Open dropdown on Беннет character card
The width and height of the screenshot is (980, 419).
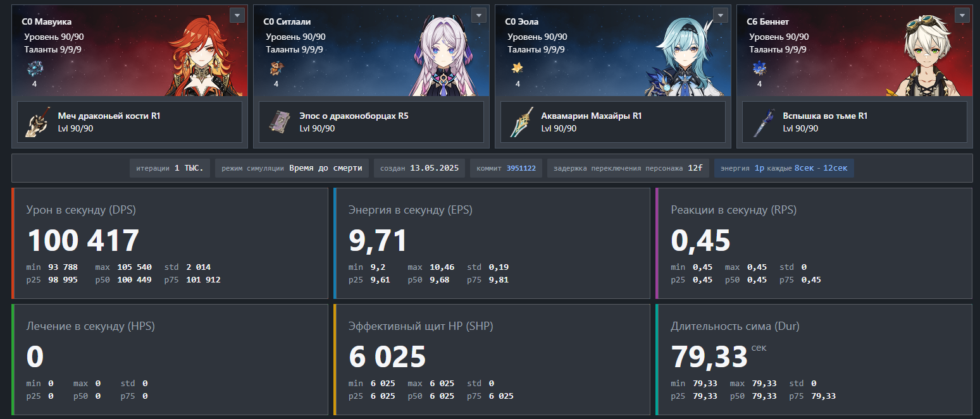962,15
